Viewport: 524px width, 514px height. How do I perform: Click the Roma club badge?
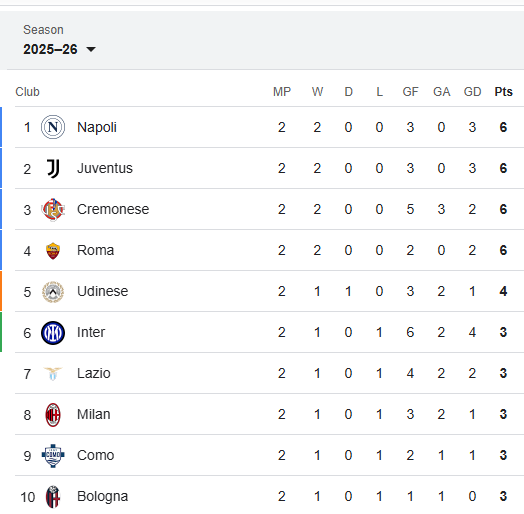tap(53, 251)
